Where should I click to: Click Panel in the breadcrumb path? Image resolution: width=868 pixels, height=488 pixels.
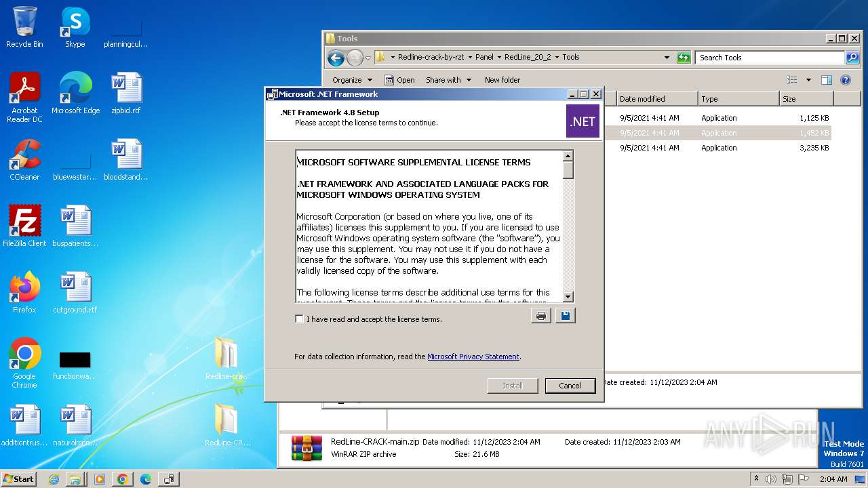coord(484,58)
